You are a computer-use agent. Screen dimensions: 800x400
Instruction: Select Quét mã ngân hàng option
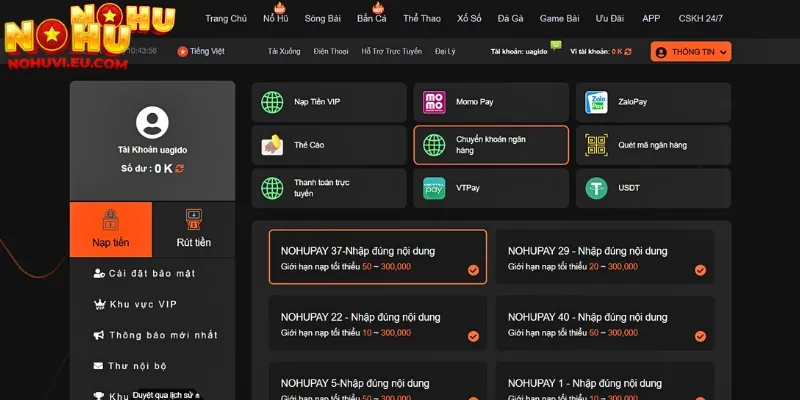coord(654,145)
